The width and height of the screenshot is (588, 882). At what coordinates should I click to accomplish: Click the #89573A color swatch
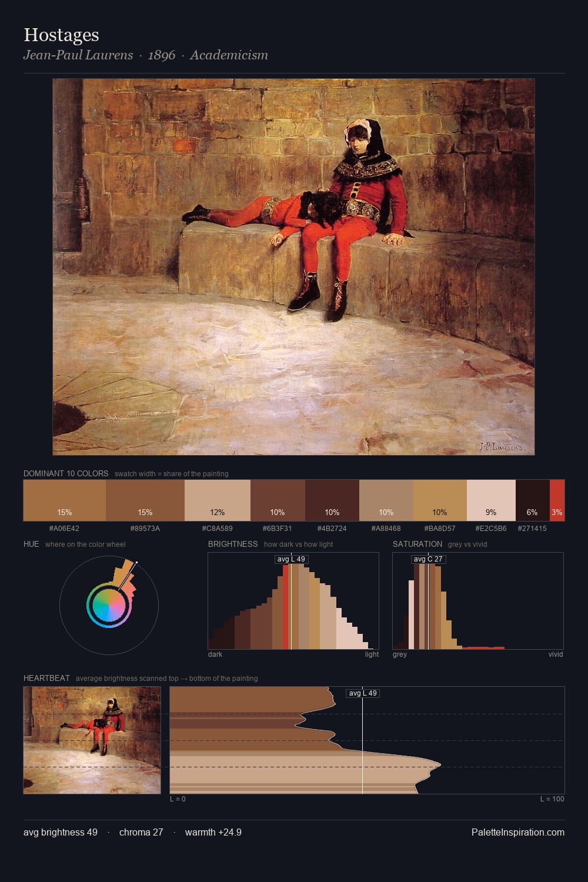145,500
